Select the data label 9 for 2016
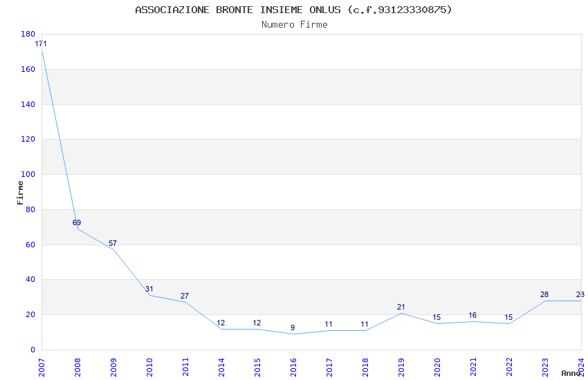The image size is (588, 380). (x=293, y=327)
